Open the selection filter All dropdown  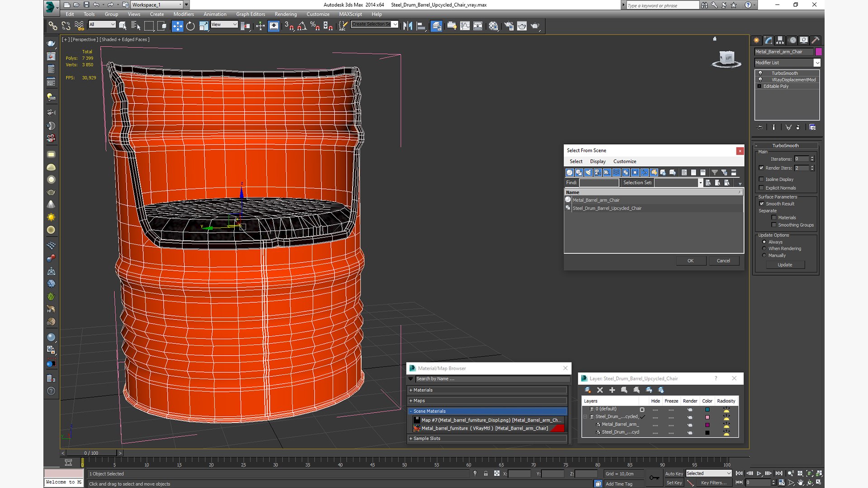coord(102,24)
